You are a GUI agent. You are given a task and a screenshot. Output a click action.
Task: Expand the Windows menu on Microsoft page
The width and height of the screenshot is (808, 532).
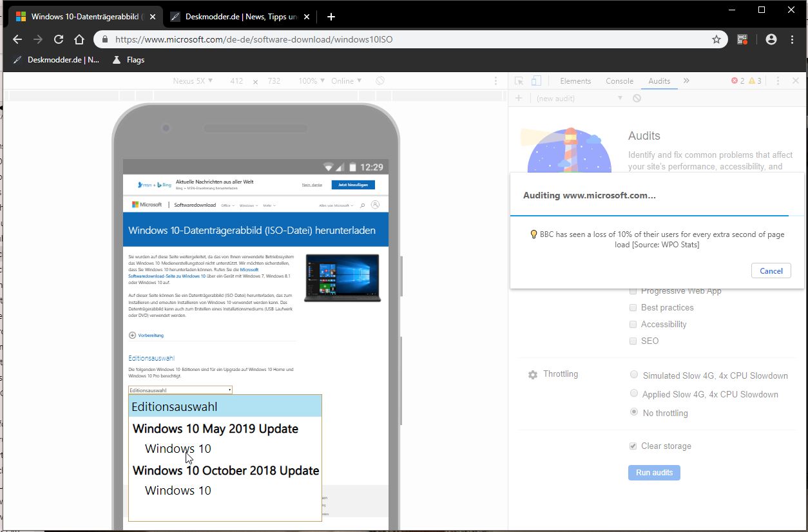[249, 205]
